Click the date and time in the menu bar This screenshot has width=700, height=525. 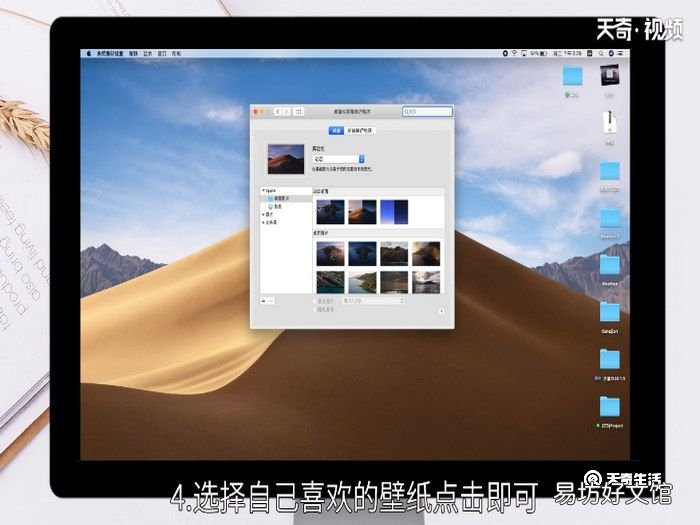pos(567,53)
